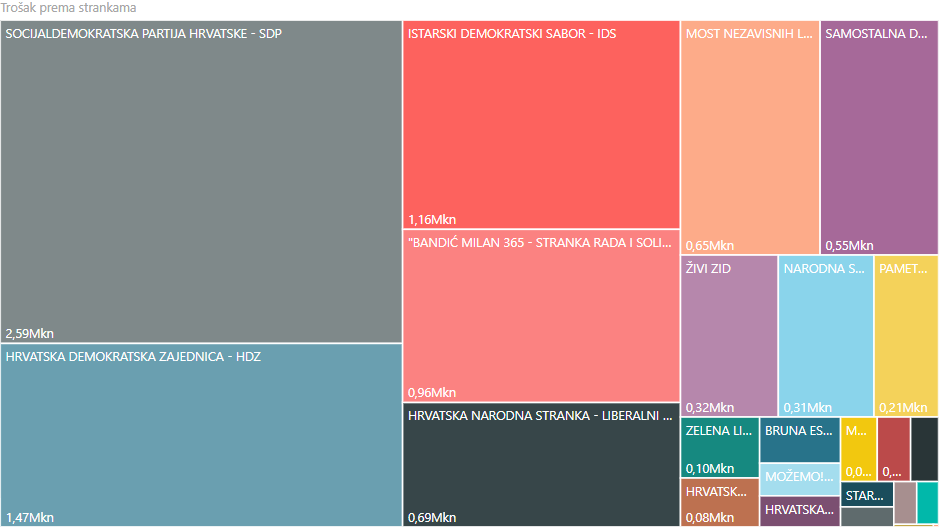This screenshot has height=528, width=940.
Task: Click the Bruna ES... tile
Action: tap(800, 440)
